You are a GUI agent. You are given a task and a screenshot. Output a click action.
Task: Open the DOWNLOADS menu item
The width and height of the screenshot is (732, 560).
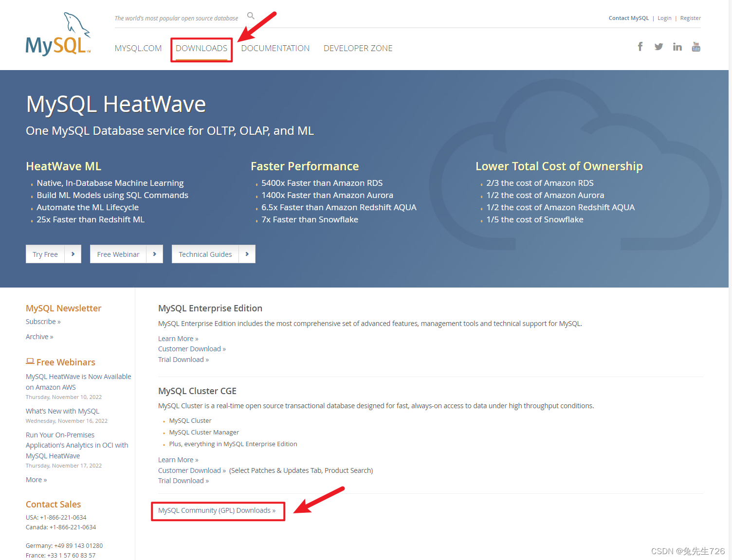[x=201, y=48]
